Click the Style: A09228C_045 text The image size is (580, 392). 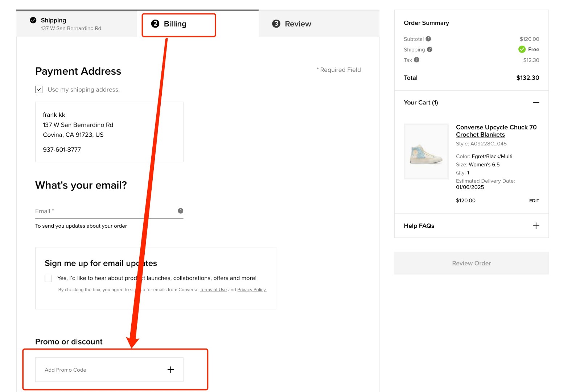[x=481, y=144]
